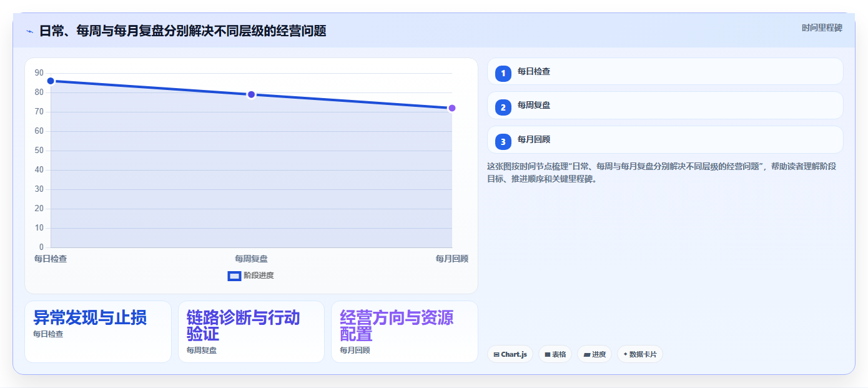Toggle the 阶段进度 legend swatch
The height and width of the screenshot is (388, 868).
[234, 276]
